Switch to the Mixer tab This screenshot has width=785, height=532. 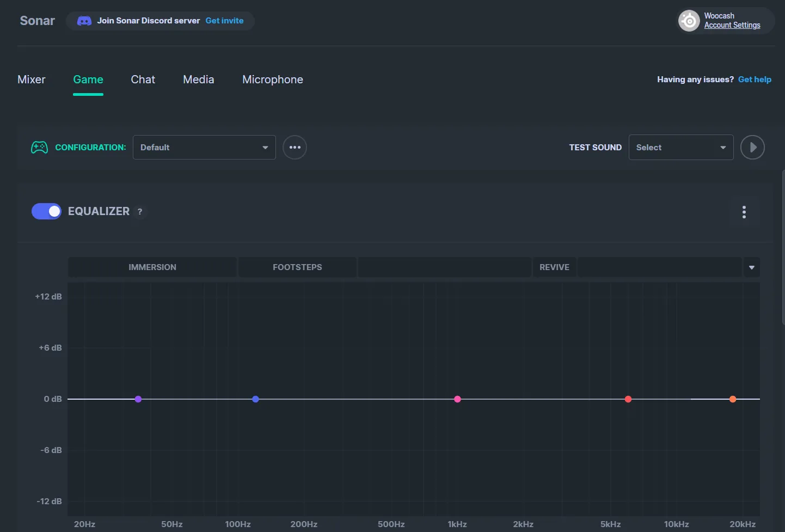(x=32, y=80)
